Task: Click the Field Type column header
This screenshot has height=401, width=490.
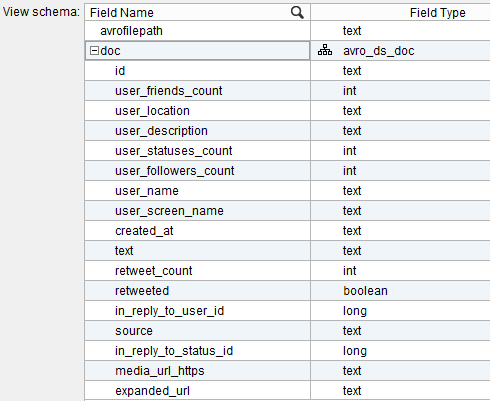Action: (x=400, y=13)
